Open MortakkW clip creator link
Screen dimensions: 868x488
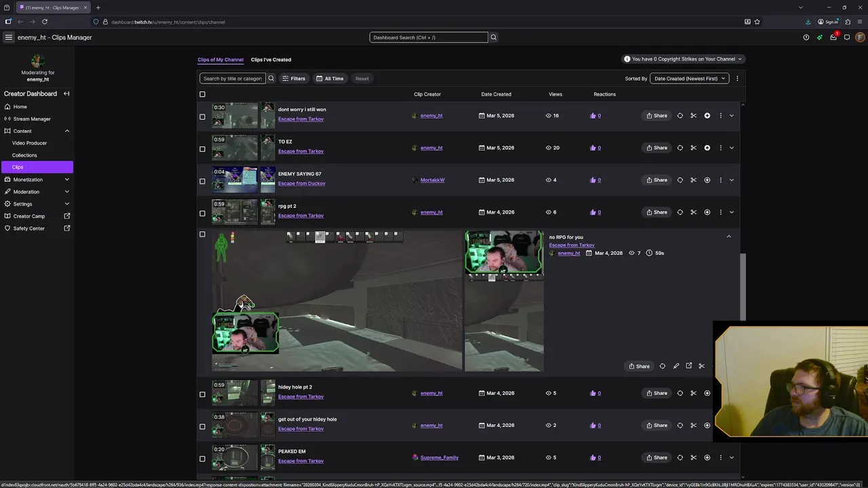(432, 180)
